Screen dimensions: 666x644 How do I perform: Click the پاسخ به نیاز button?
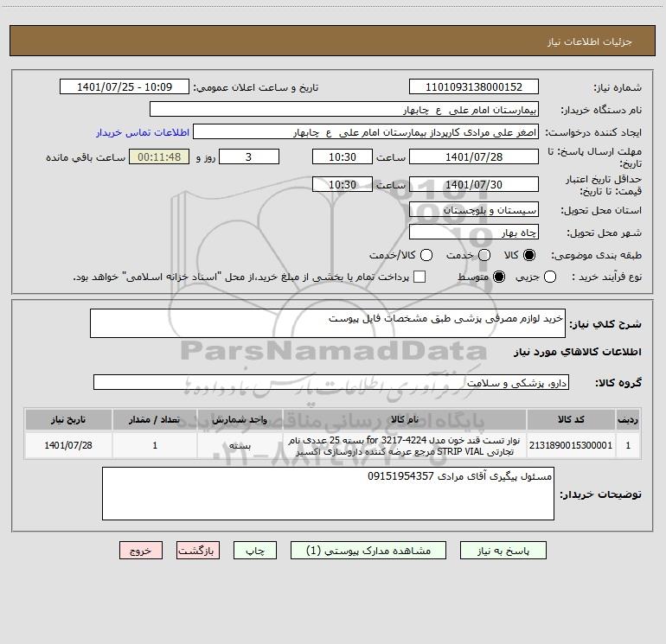tap(503, 550)
